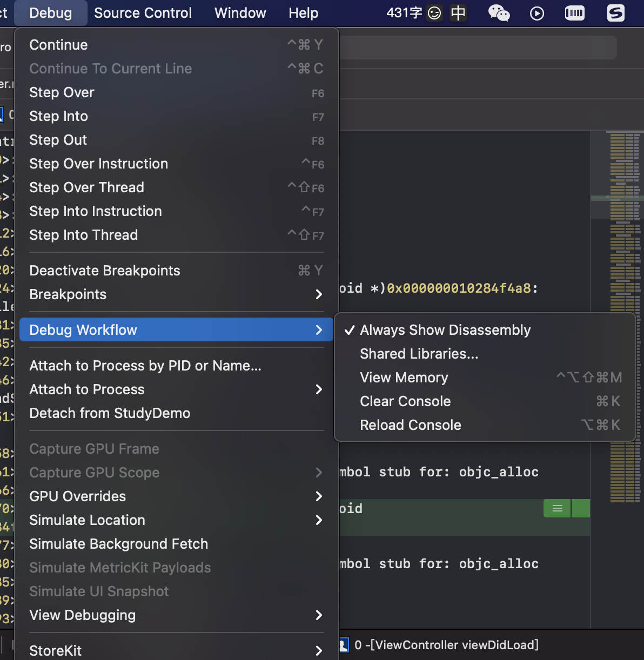The image size is (644, 660).
Task: Expand the Attach to Process submenu
Action: (x=176, y=389)
